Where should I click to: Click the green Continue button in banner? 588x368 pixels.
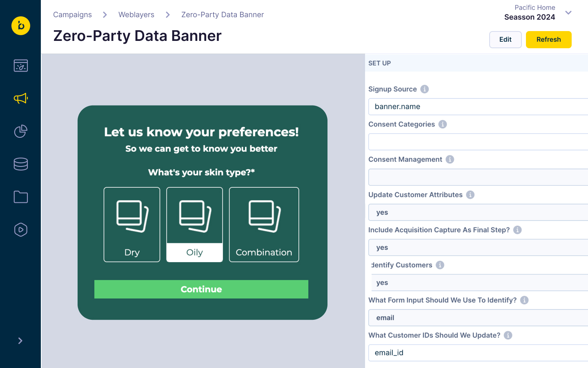pos(201,289)
